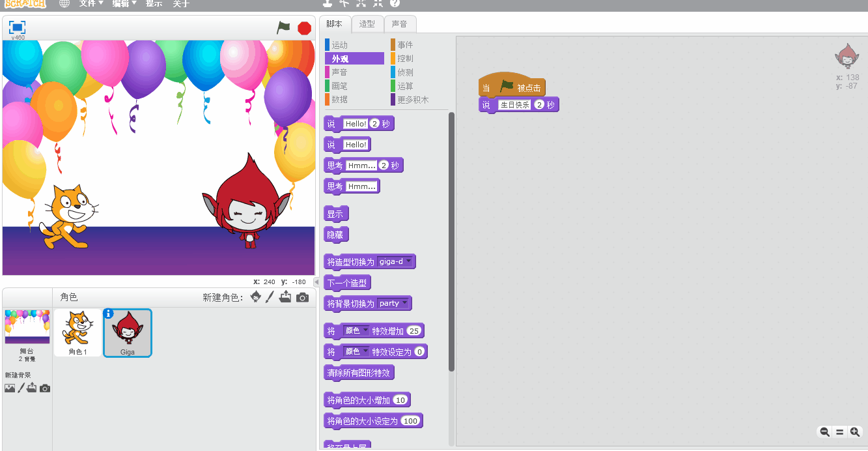Screen dimensions: 868x451
Task: Click Hmm... field in 思考 Hmm... 2 秒 block
Action: (361, 166)
